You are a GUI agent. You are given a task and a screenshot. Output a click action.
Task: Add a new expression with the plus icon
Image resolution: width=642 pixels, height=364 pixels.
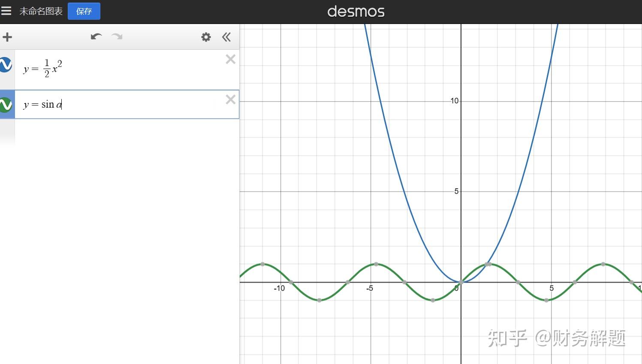[7, 37]
